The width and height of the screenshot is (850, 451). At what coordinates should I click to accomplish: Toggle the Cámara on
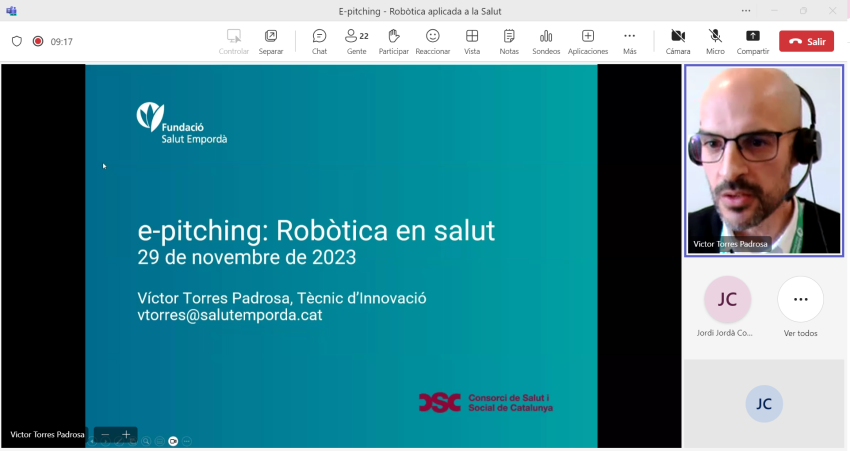point(678,41)
